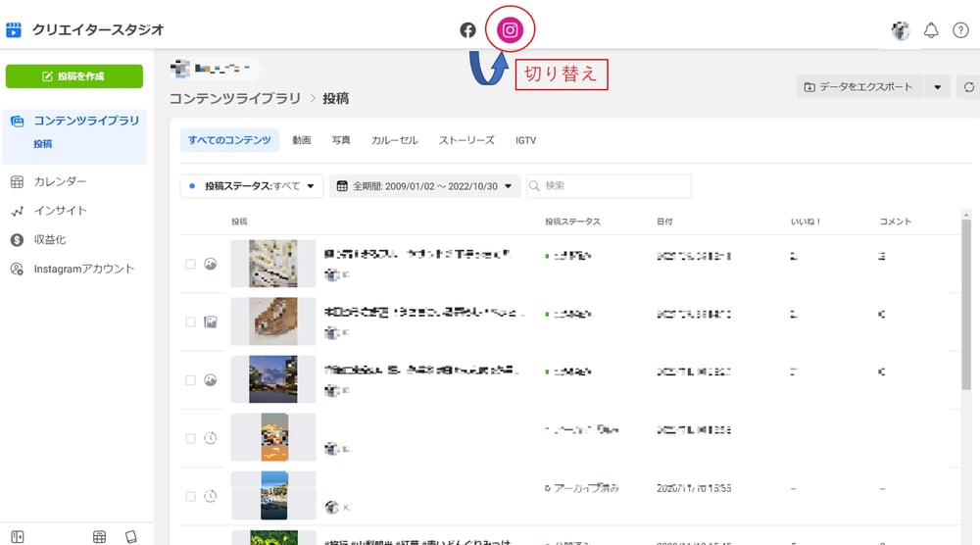Open the 全期間 date range dropdown
The height and width of the screenshot is (545, 980).
[425, 186]
